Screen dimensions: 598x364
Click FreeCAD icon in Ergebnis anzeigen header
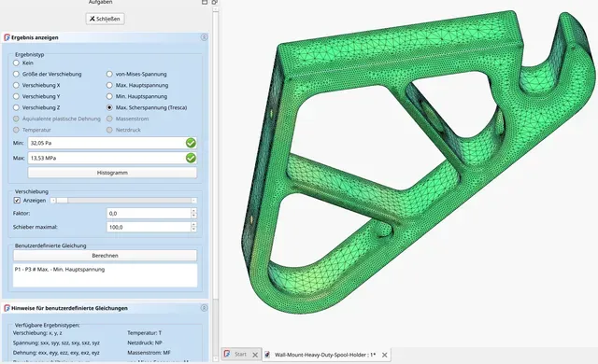point(7,37)
